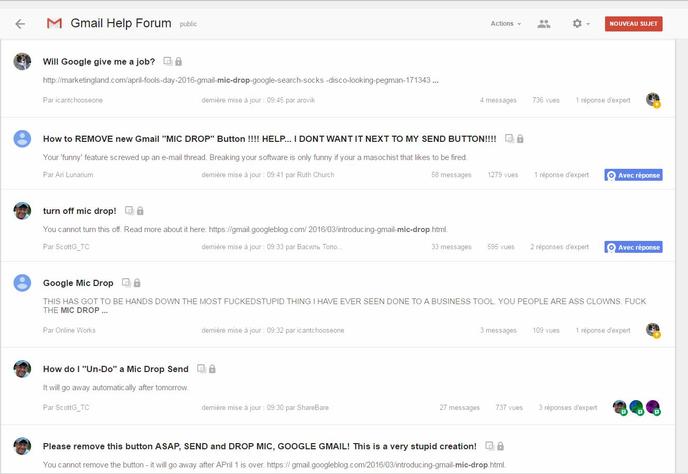Image resolution: width=688 pixels, height=474 pixels.
Task: Click 'Par Ari Lunarium' author text
Action: [68, 175]
